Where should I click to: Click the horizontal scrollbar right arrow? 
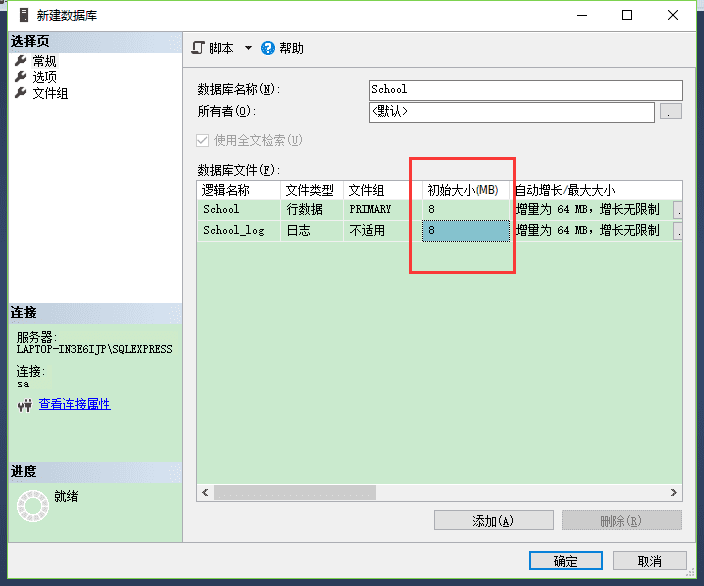[674, 493]
